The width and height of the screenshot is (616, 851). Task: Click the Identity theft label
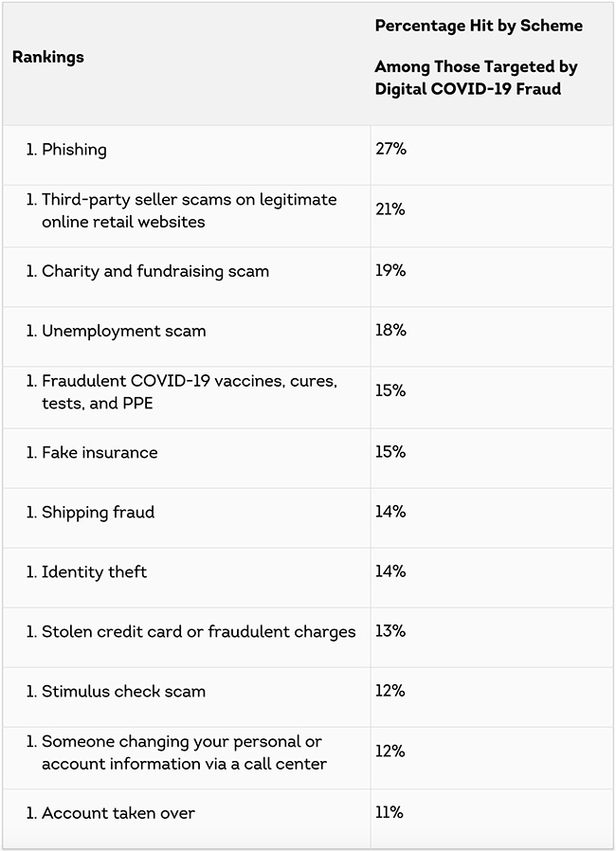94,571
